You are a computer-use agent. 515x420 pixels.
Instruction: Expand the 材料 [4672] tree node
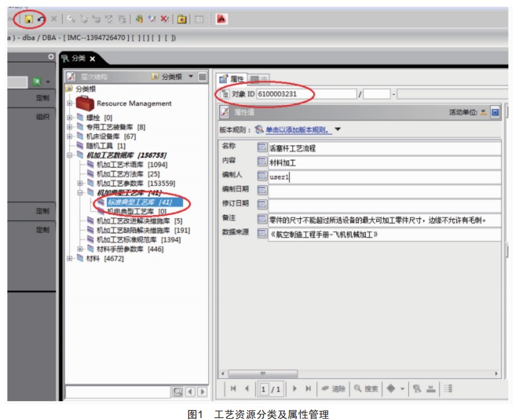point(70,259)
